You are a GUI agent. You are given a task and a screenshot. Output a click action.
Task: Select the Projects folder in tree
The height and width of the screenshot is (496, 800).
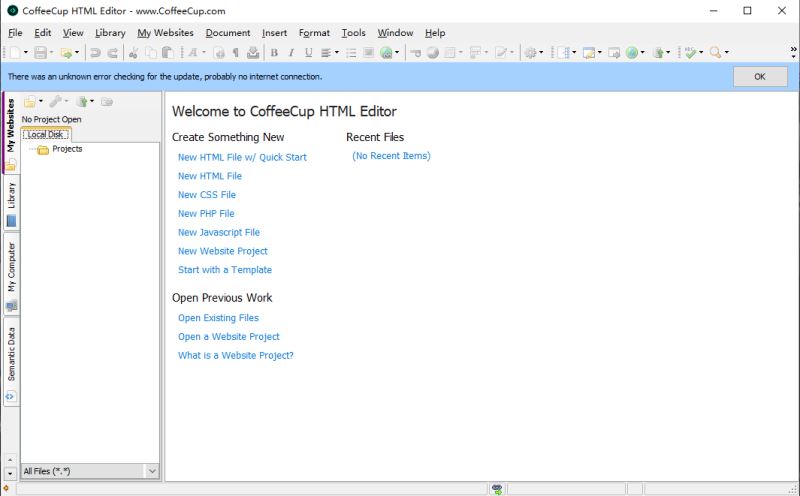[x=67, y=149]
